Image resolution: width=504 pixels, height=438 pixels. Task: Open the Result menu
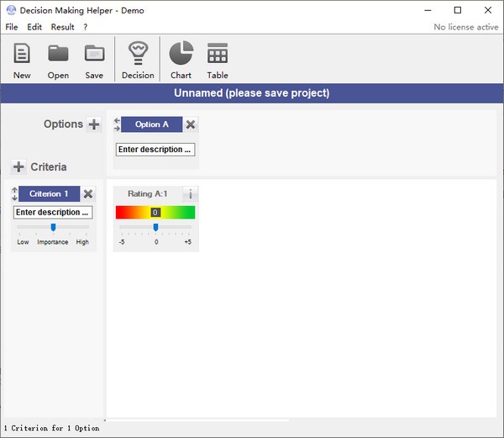[62, 27]
